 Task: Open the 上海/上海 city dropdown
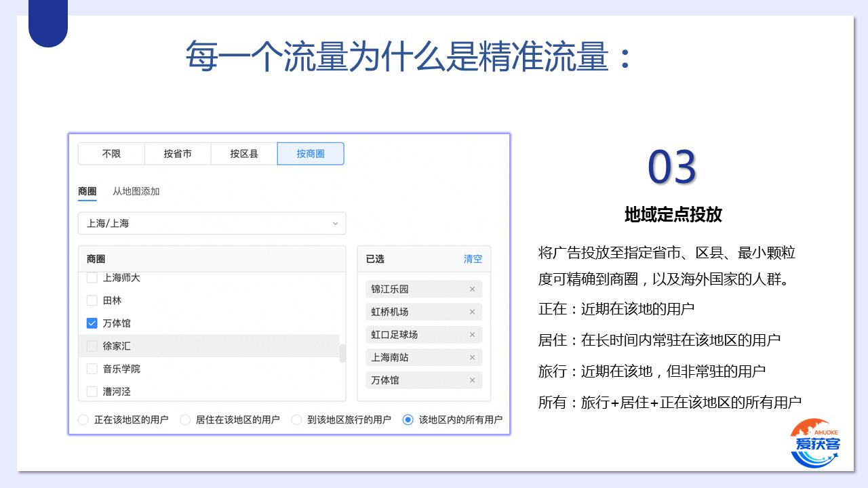pos(212,224)
